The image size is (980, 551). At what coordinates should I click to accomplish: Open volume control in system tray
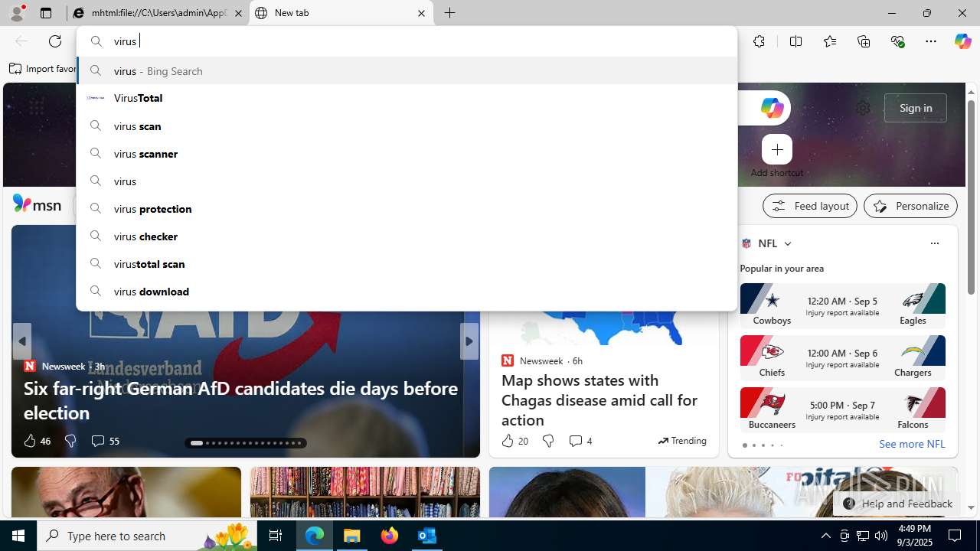[x=880, y=536]
